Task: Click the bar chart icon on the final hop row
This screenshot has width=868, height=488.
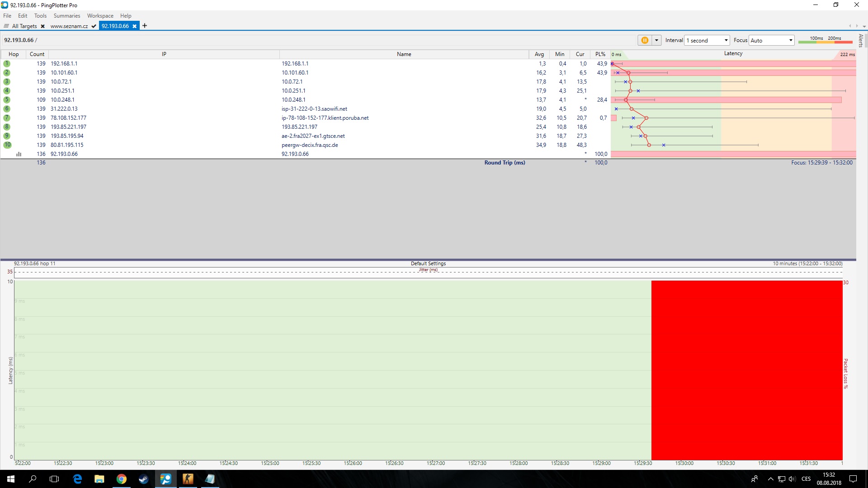Action: coord(19,154)
